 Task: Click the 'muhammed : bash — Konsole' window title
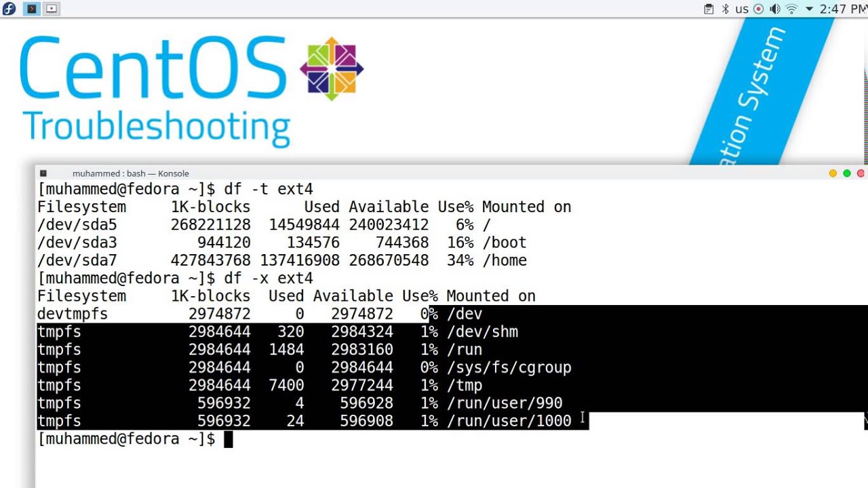(x=131, y=174)
